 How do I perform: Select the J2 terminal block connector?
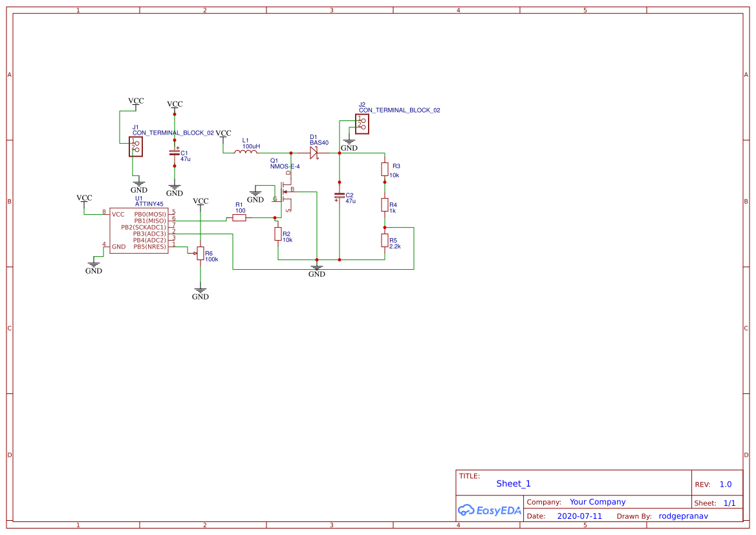[362, 124]
